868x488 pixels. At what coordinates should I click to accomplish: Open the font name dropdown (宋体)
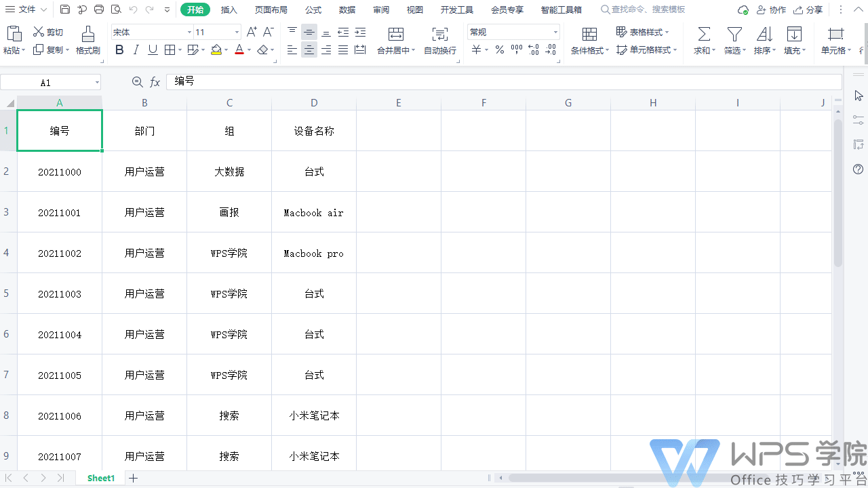pos(189,33)
